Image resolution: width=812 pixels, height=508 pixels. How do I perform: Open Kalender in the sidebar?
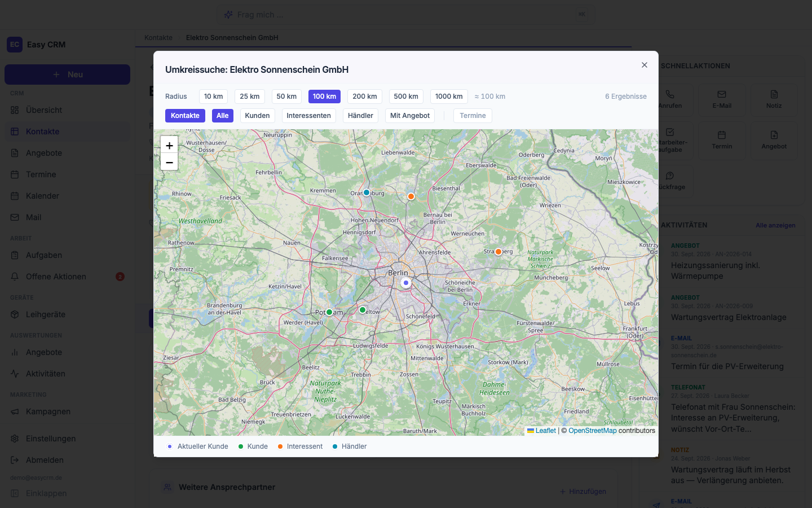pyautogui.click(x=67, y=196)
